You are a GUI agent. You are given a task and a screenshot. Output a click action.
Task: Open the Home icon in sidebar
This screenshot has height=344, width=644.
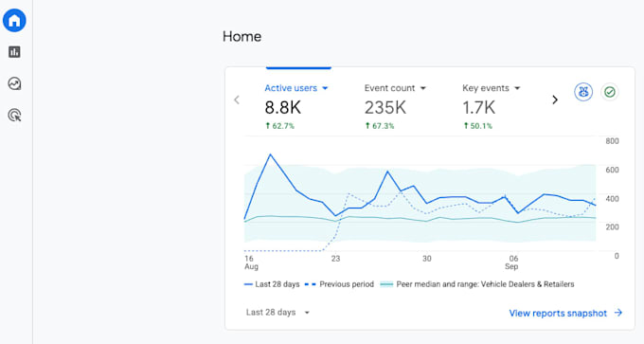(14, 20)
